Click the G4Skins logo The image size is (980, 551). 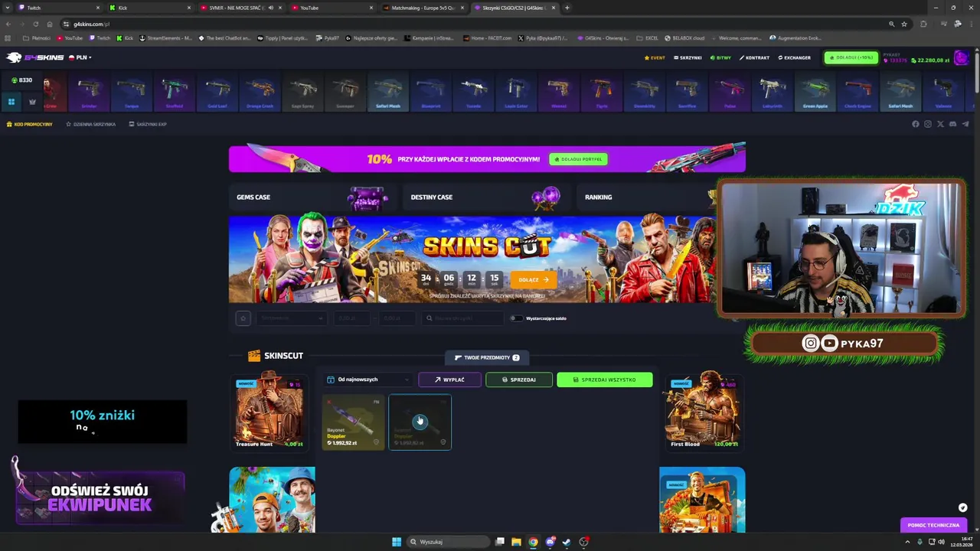tap(35, 57)
